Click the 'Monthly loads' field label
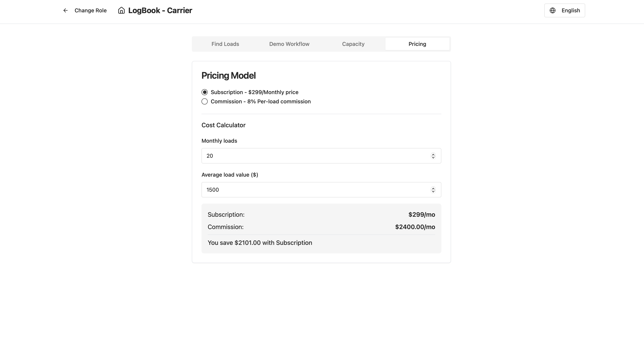Screen dimensions: 644x354 coord(219,141)
